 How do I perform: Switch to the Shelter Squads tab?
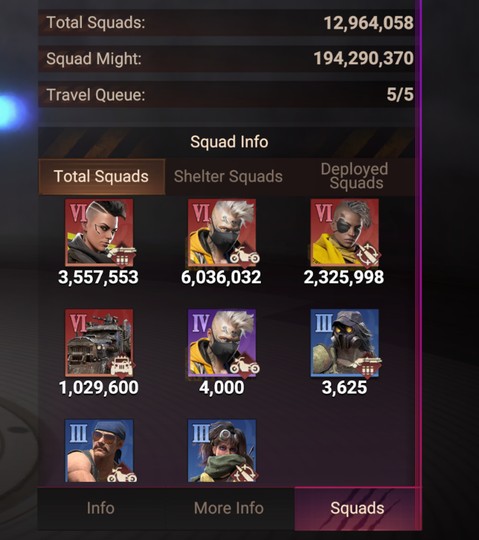pyautogui.click(x=228, y=177)
